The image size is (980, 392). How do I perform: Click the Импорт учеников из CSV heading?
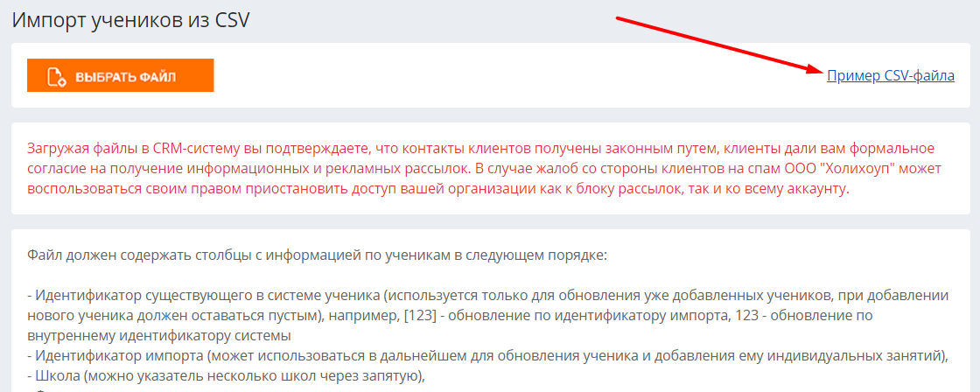pos(131,18)
